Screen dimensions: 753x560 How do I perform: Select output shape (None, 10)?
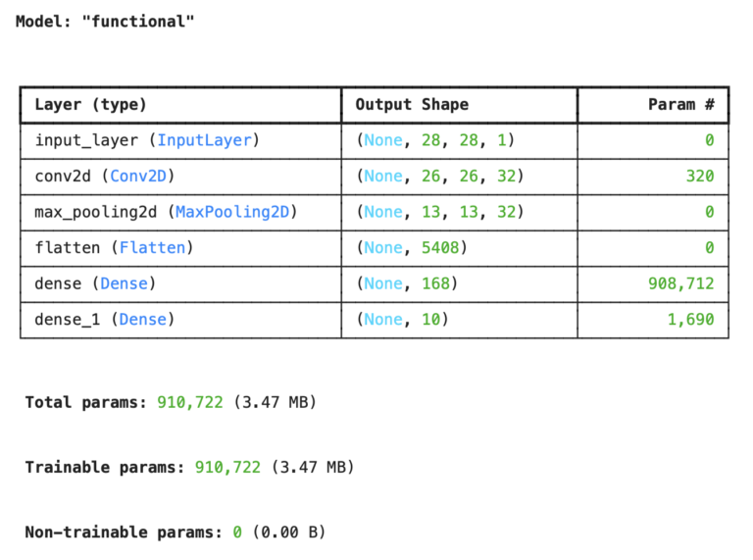click(x=402, y=320)
